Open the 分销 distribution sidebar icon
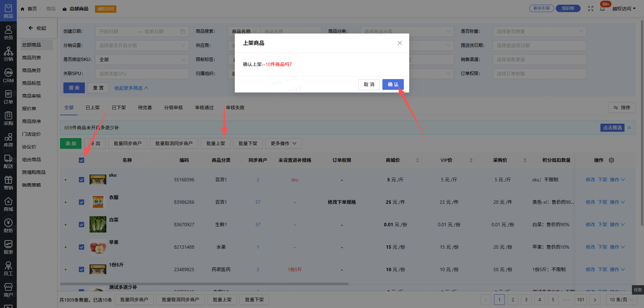 8,54
